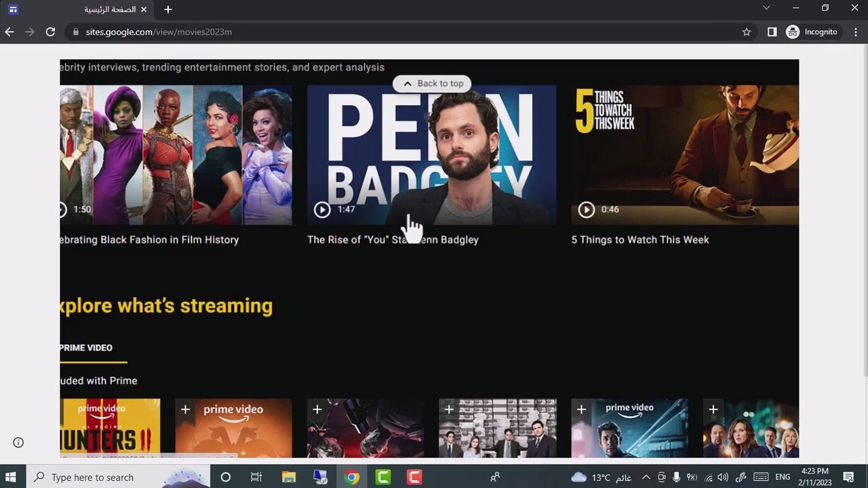
Task: Open Task View
Action: coord(256,477)
